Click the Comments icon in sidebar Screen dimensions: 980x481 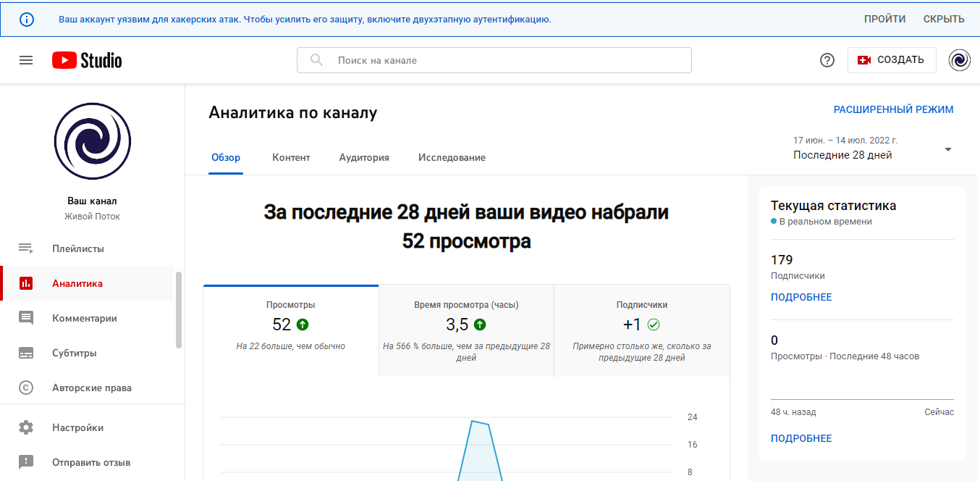coord(26,318)
